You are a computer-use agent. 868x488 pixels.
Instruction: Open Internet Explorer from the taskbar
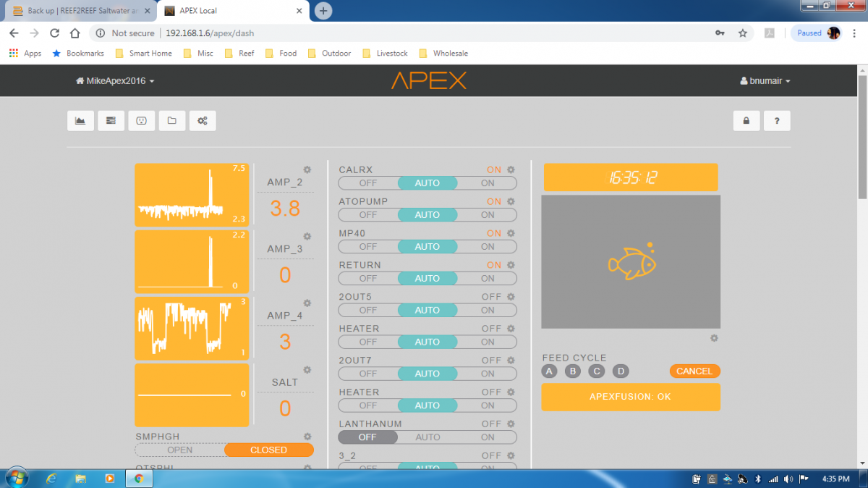coord(51,479)
